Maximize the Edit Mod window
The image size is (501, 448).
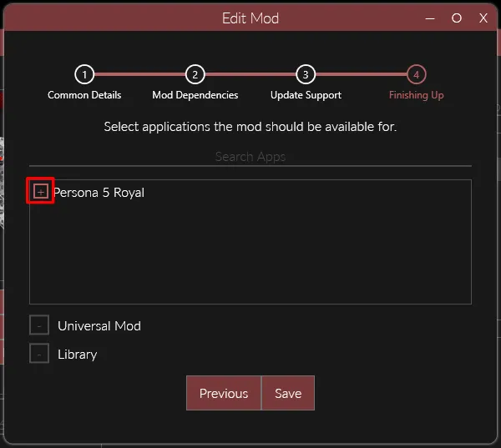(x=457, y=18)
